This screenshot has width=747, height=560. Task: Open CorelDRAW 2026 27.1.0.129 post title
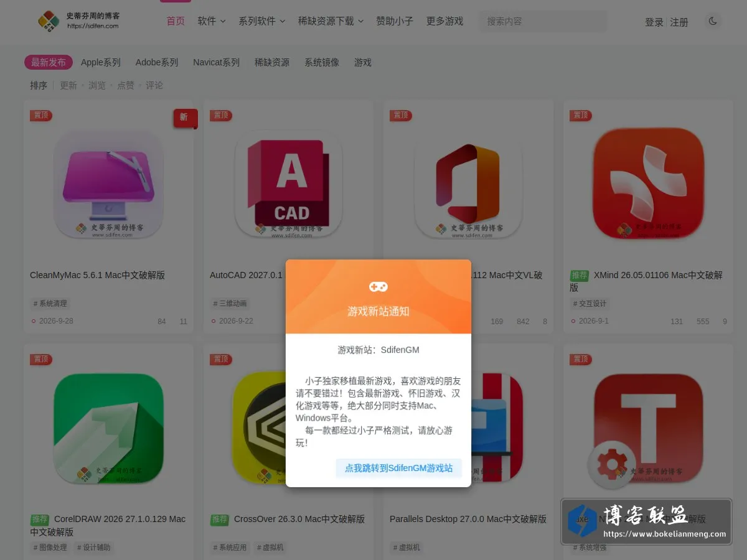(x=108, y=525)
